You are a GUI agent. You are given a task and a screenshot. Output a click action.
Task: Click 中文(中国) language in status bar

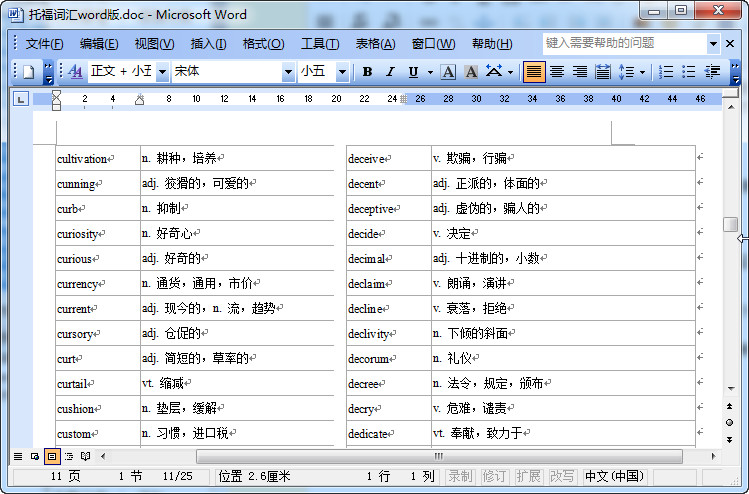[614, 476]
